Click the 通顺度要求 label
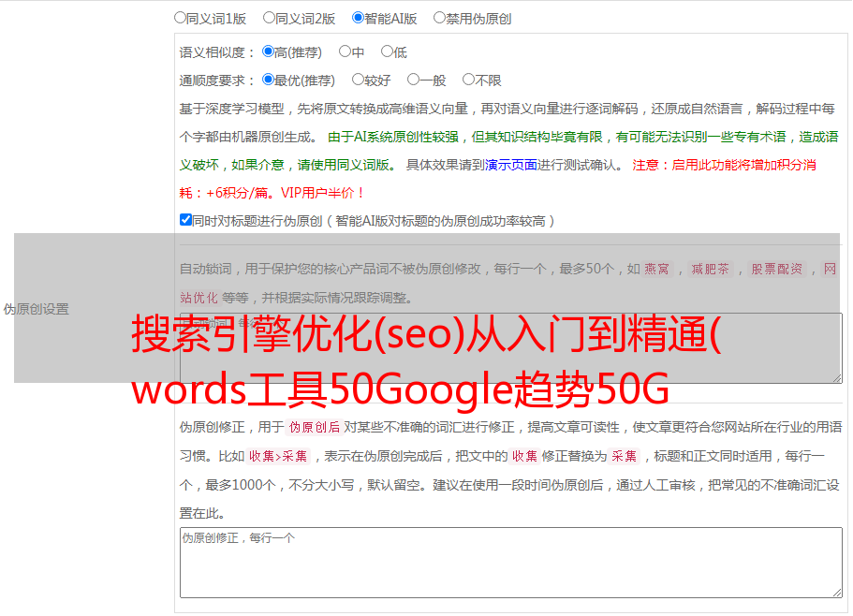 217,81
